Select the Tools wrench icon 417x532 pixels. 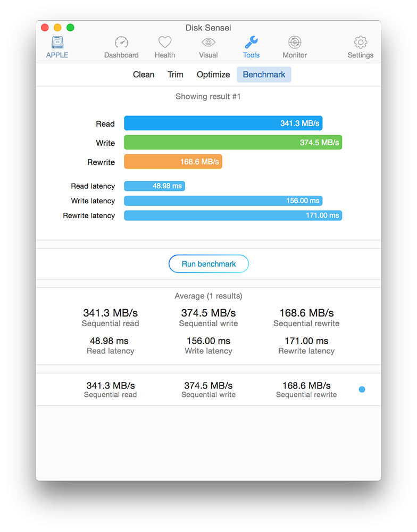click(252, 43)
